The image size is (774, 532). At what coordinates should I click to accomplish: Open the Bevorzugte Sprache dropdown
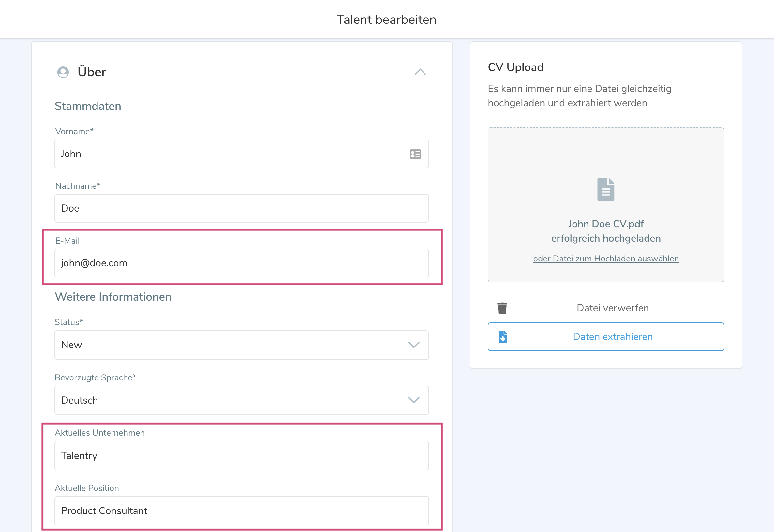[233, 400]
